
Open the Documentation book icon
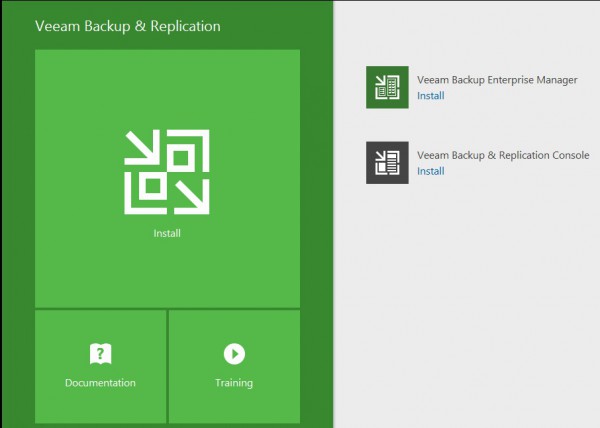(x=101, y=354)
